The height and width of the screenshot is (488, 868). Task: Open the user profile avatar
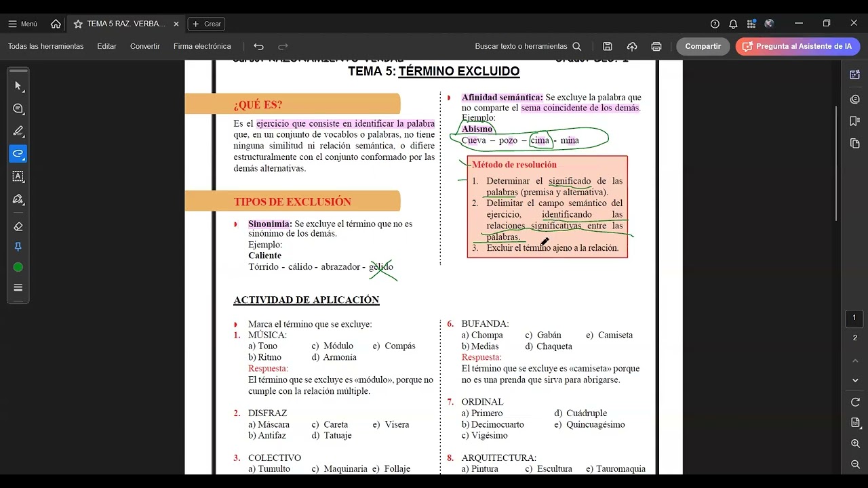click(x=769, y=24)
